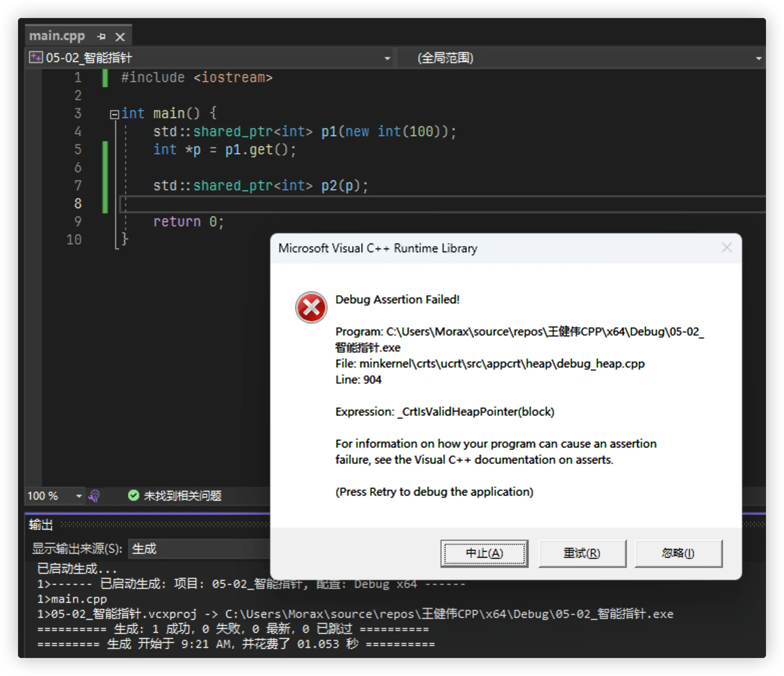Click the 忽略(I) ignore button
784x676 pixels.
pyautogui.click(x=678, y=553)
